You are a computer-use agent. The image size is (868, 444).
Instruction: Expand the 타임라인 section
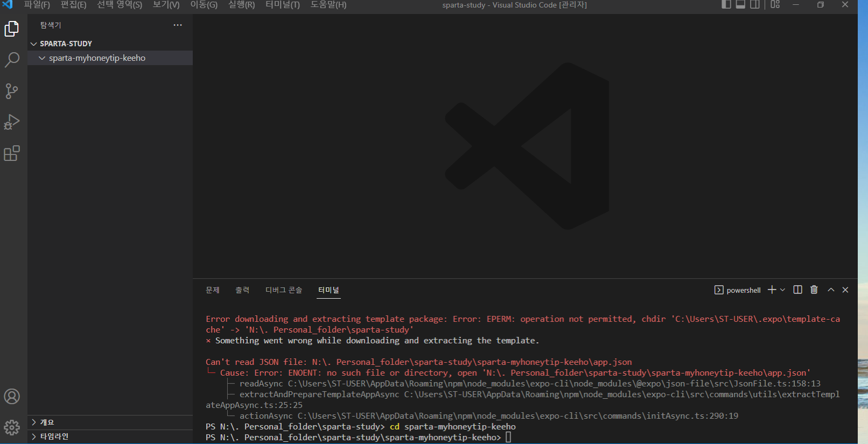(110, 436)
